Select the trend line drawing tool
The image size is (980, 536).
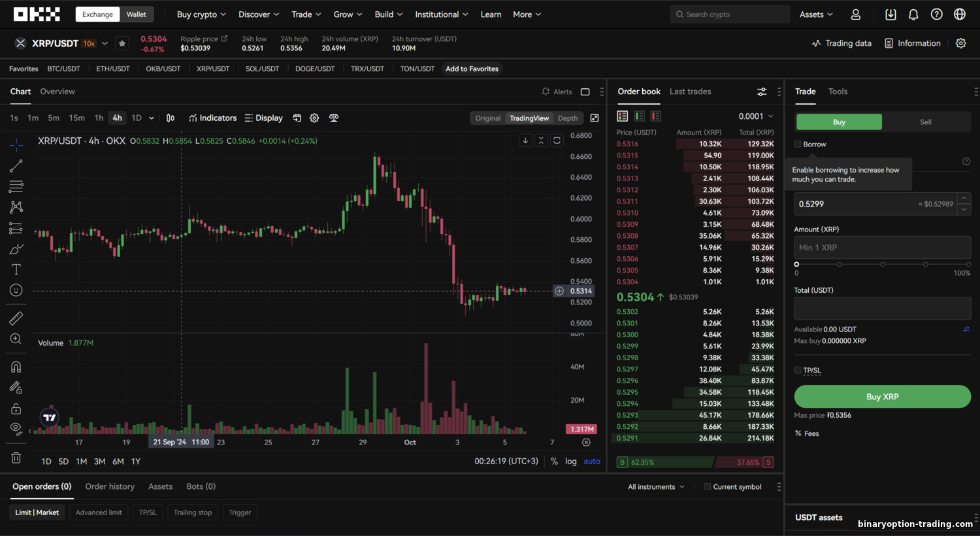(x=16, y=166)
